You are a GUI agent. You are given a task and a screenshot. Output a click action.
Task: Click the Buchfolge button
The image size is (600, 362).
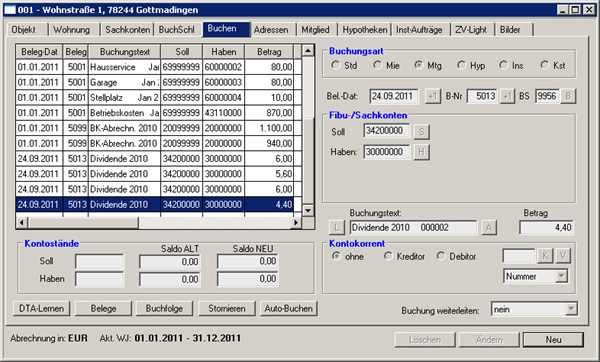pos(164,308)
